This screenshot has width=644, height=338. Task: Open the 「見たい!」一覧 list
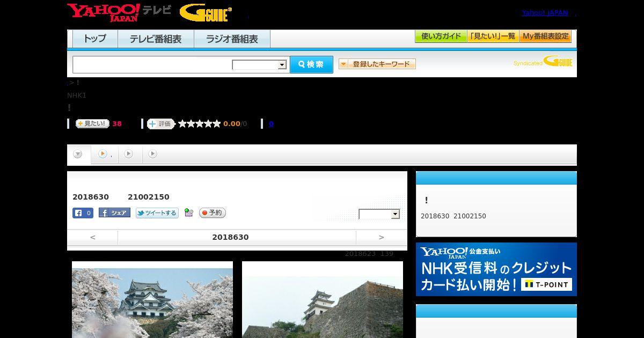click(x=493, y=36)
